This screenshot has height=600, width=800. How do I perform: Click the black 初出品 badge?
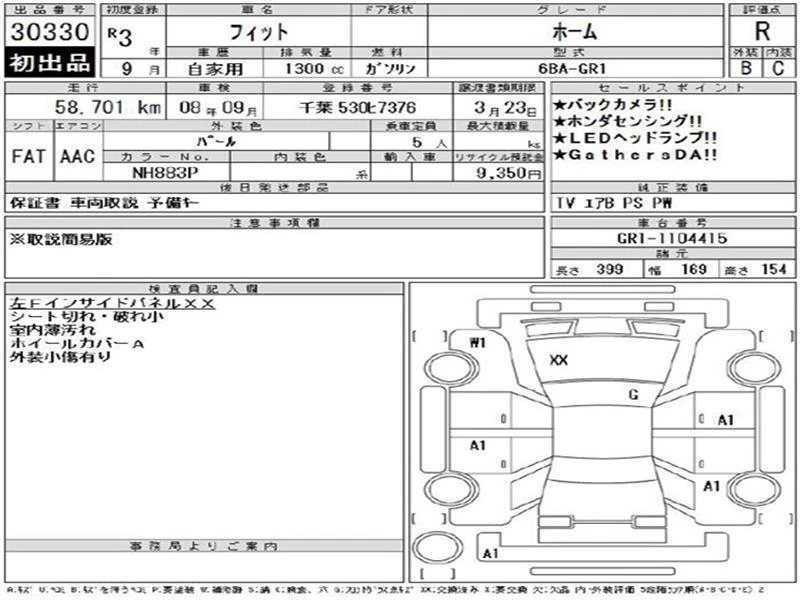click(x=50, y=64)
